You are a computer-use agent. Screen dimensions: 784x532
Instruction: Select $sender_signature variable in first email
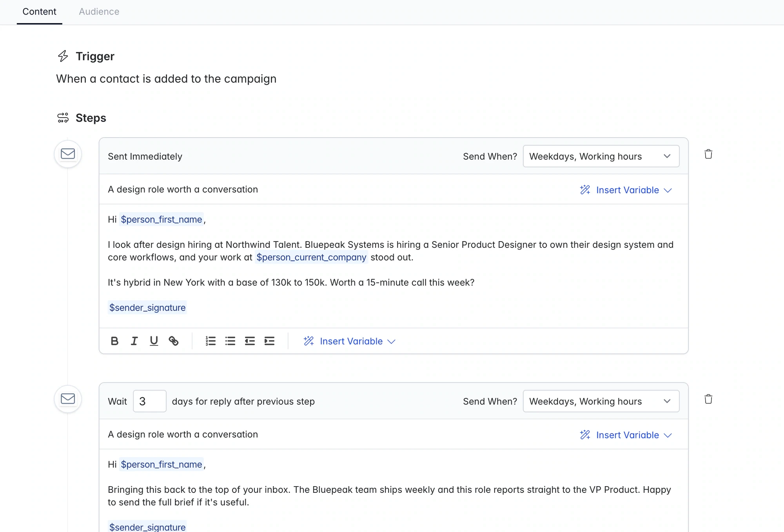147,308
